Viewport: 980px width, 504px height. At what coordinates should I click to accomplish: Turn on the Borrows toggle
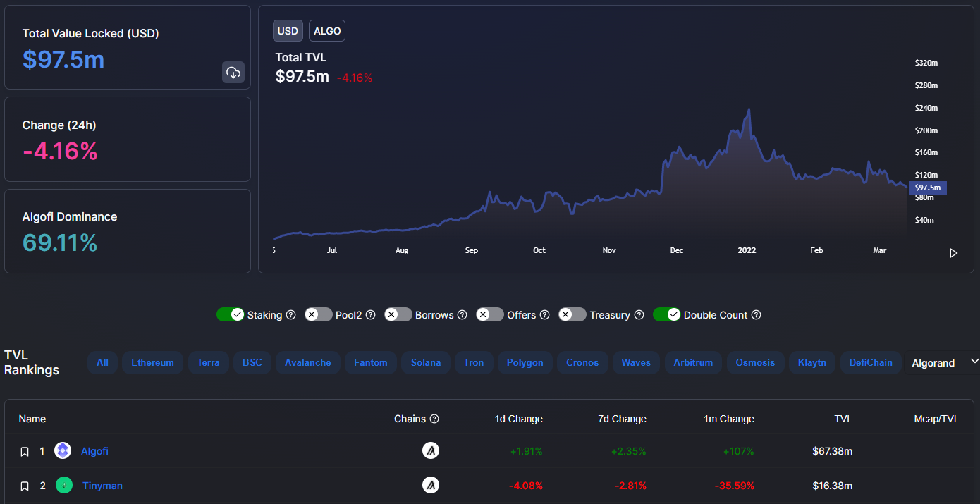[x=398, y=314]
